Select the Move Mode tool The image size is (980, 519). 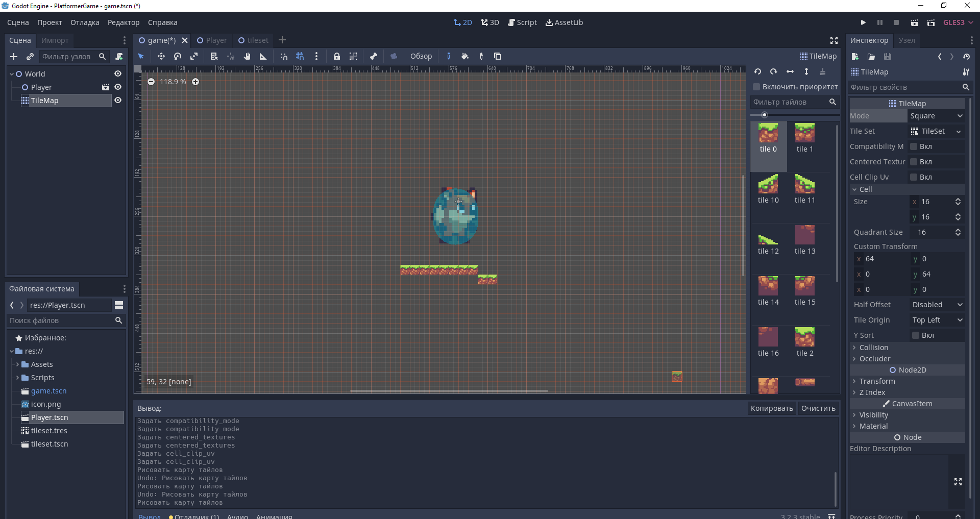pyautogui.click(x=161, y=56)
